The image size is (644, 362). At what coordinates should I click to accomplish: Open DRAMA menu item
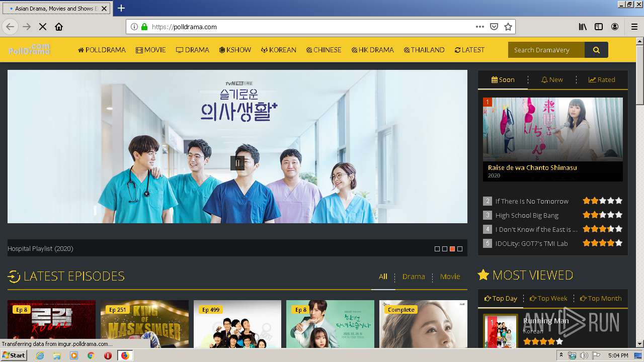tap(193, 50)
